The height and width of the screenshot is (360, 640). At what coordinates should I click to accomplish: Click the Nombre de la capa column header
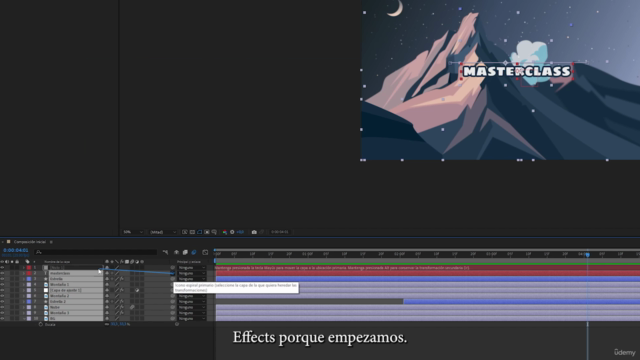[x=57, y=262]
